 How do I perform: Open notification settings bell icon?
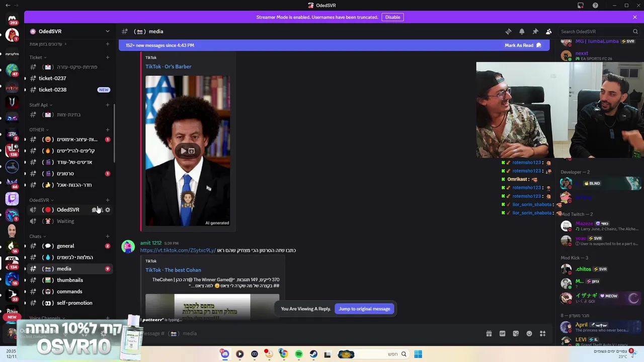point(522,31)
